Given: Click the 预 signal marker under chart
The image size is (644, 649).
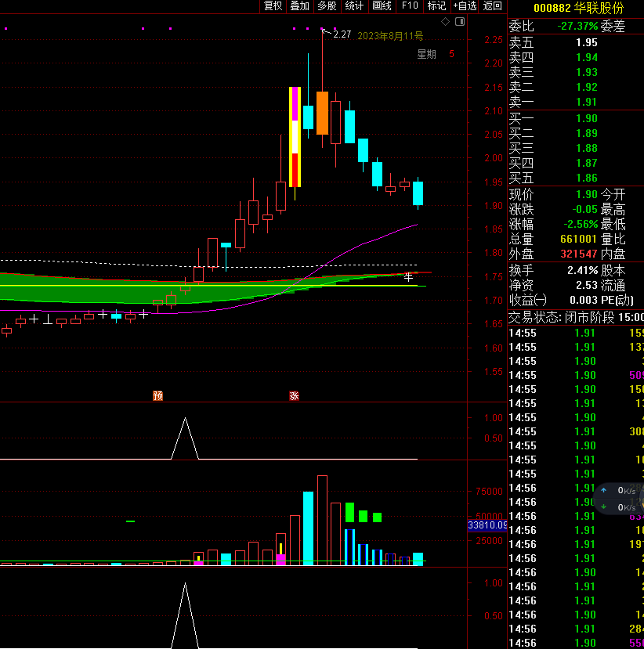Looking at the screenshot, I should [x=157, y=395].
